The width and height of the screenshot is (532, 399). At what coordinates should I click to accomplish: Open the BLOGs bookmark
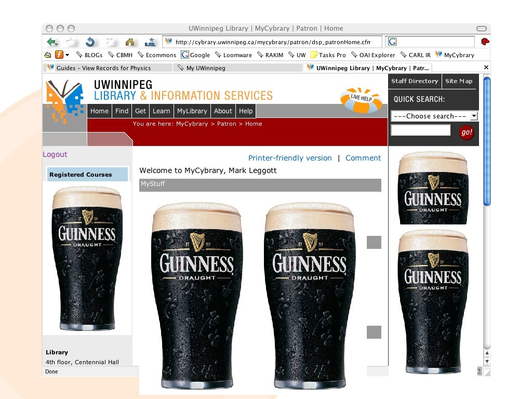coord(89,55)
